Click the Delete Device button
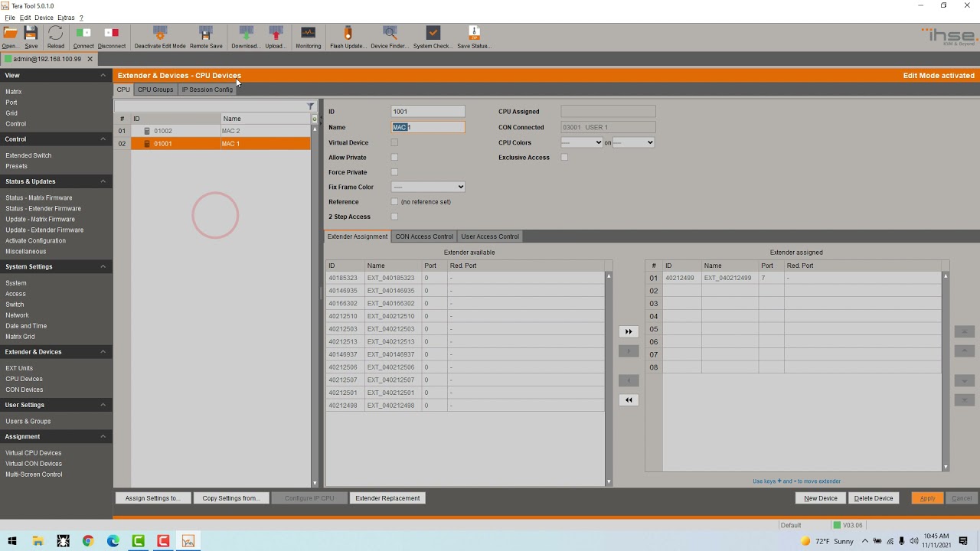Image resolution: width=980 pixels, height=551 pixels. pyautogui.click(x=874, y=498)
